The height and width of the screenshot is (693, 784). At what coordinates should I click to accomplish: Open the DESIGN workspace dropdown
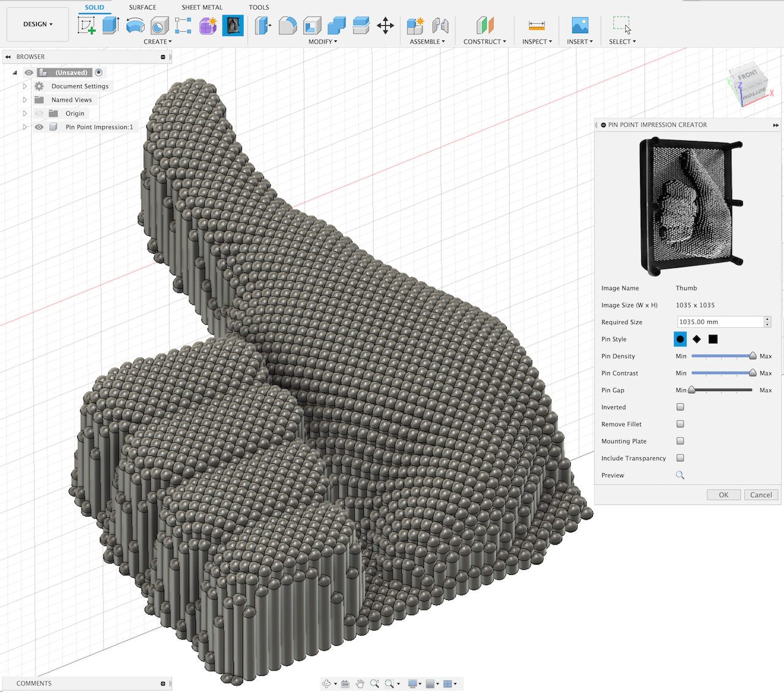point(37,25)
